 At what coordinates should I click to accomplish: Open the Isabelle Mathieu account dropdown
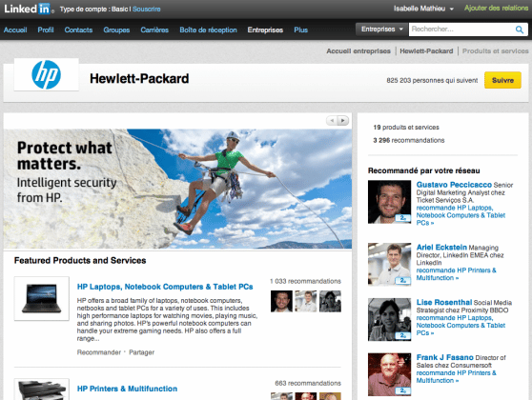pos(423,9)
